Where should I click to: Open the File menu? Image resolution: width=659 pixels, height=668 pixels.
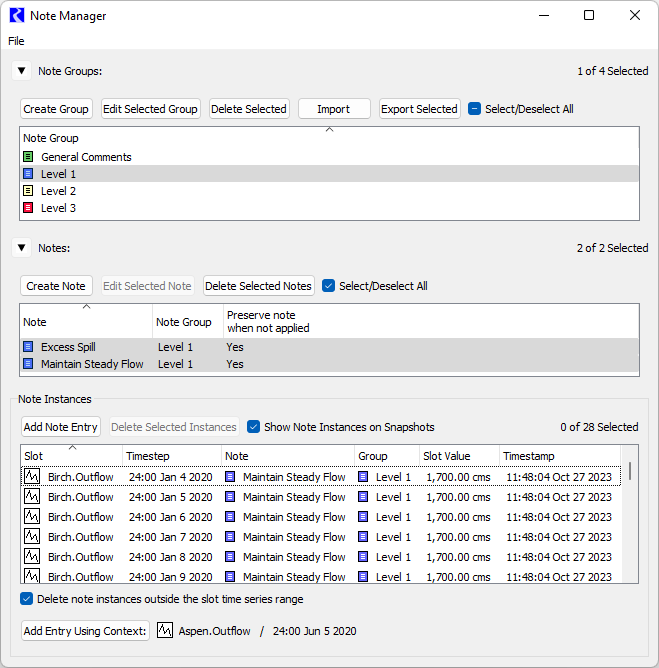[16, 41]
